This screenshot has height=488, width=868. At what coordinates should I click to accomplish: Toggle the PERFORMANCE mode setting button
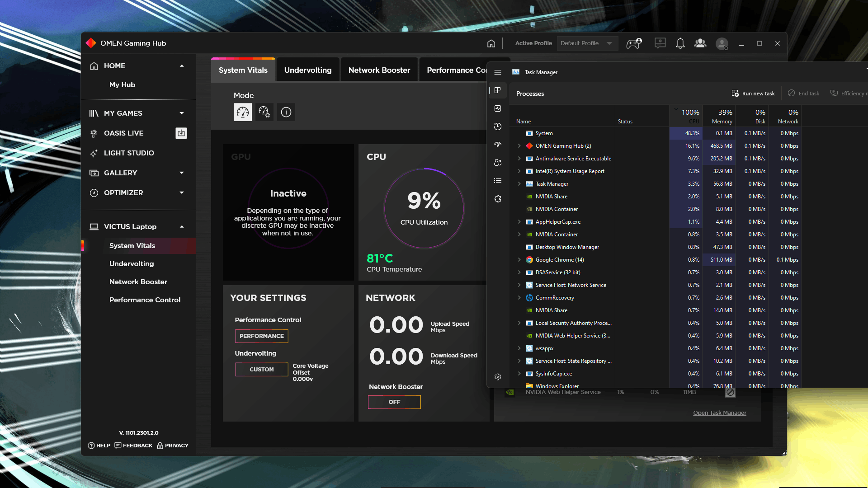click(261, 336)
